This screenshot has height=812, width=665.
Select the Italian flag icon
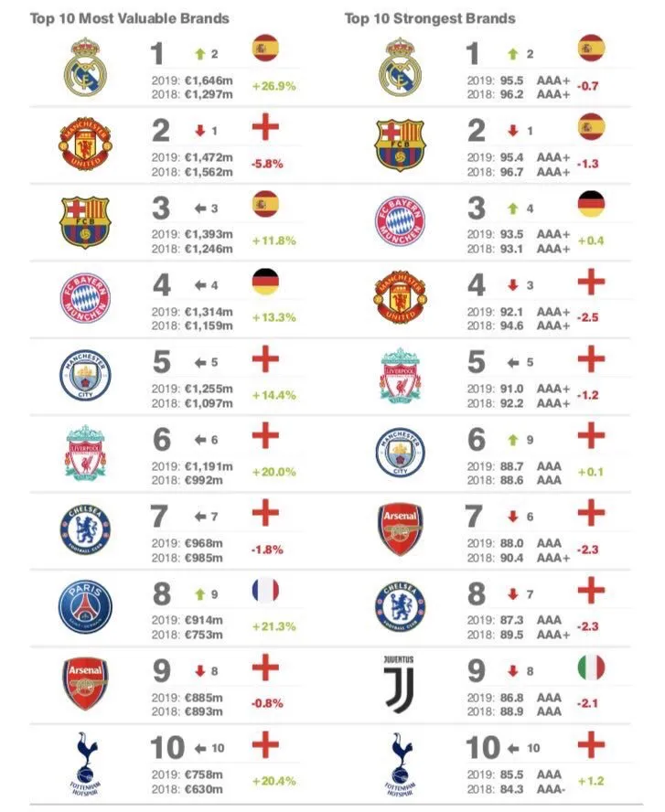tap(592, 668)
